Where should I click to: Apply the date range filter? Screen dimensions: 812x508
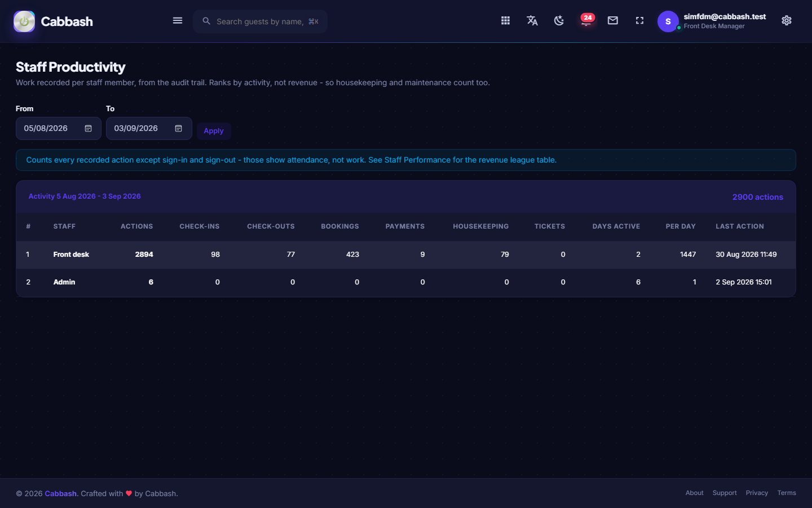pyautogui.click(x=214, y=131)
